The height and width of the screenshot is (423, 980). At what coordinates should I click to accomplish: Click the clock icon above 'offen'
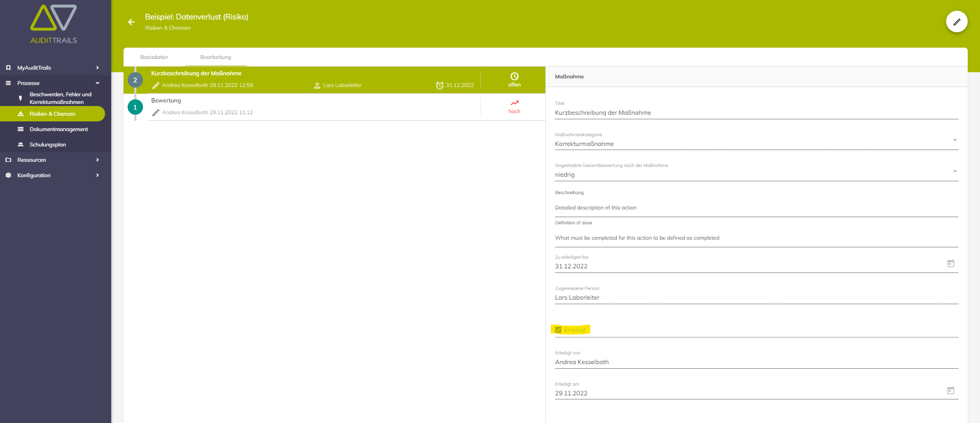[515, 76]
